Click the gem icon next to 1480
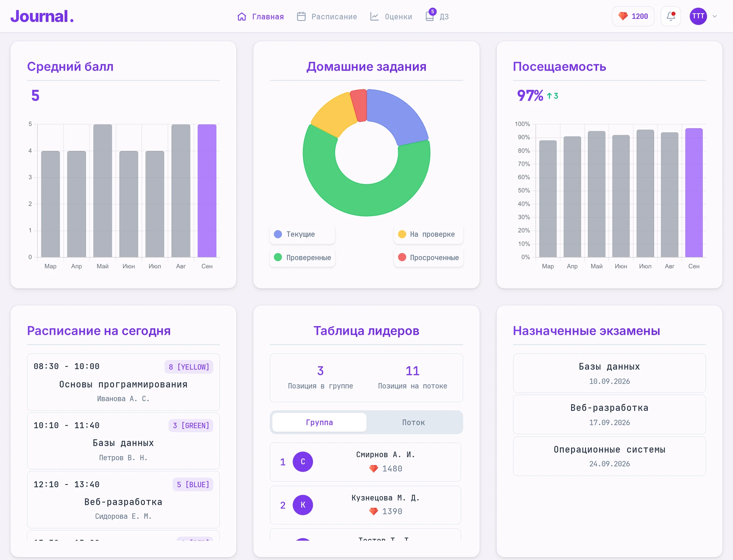This screenshot has width=733, height=560. [x=373, y=469]
